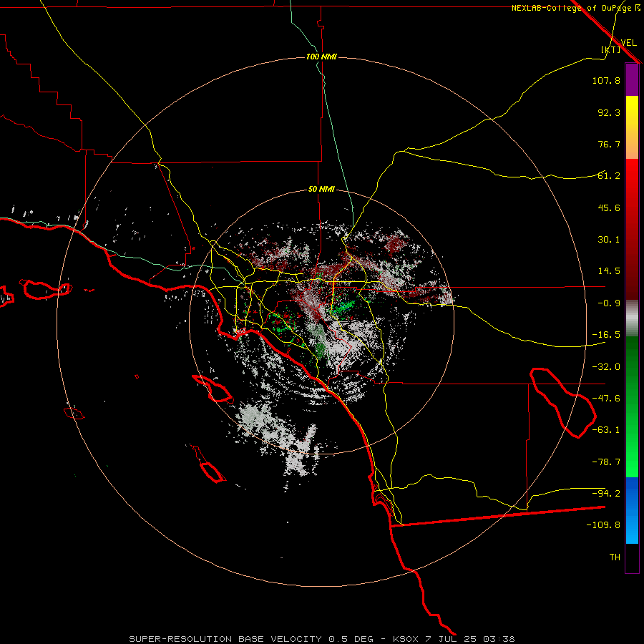Screen dimensions: 644x644
Task: Pick the green segment of velocity scale
Action: (632, 406)
